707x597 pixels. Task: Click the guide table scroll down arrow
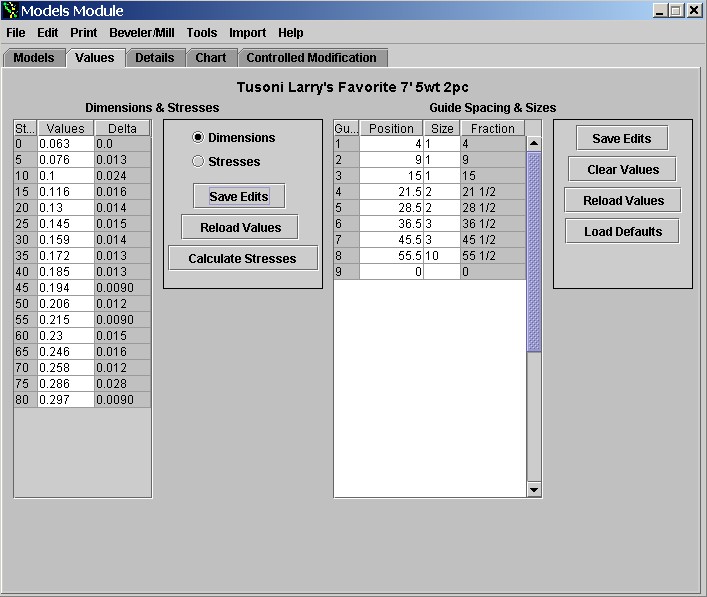tap(533, 489)
